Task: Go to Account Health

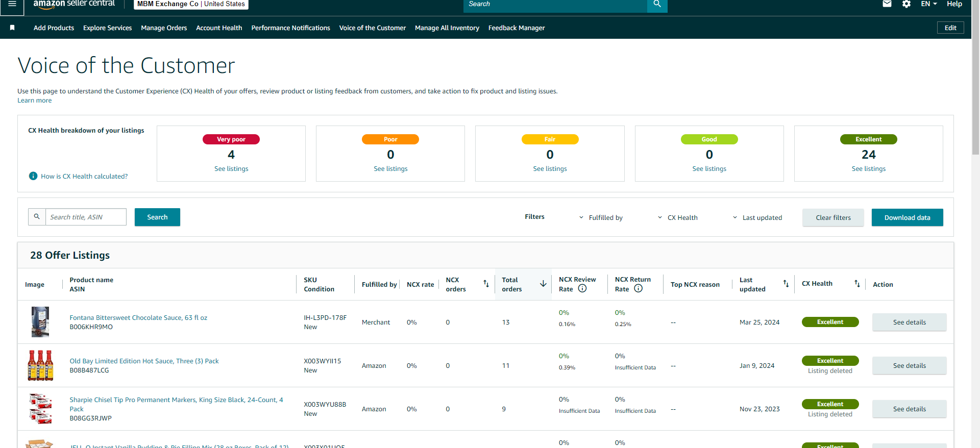Action: 219,28
